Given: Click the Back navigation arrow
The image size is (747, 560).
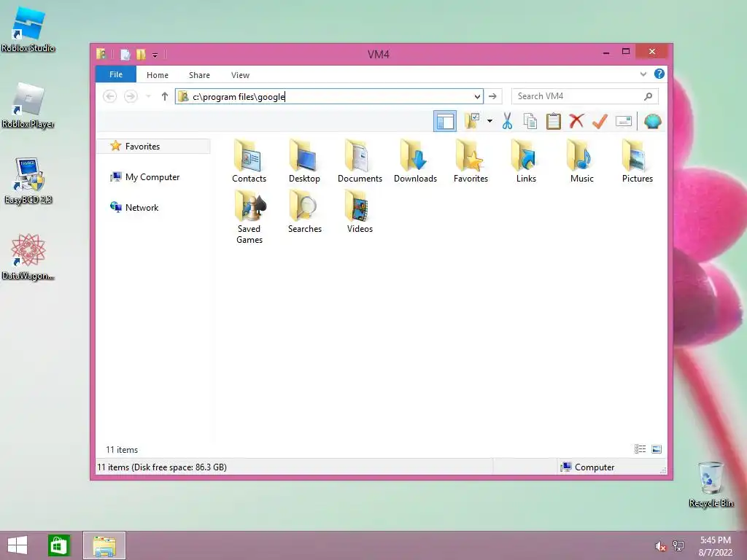Looking at the screenshot, I should (109, 96).
